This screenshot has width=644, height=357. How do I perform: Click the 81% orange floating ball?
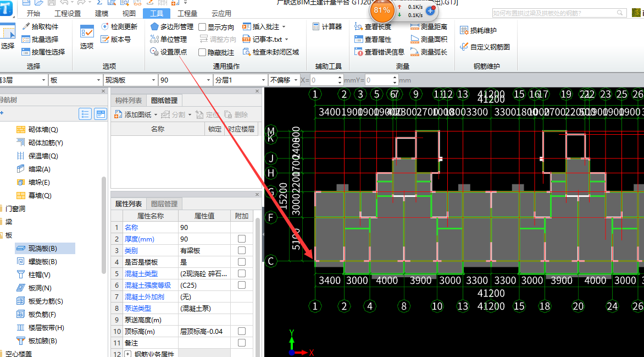pyautogui.click(x=382, y=10)
